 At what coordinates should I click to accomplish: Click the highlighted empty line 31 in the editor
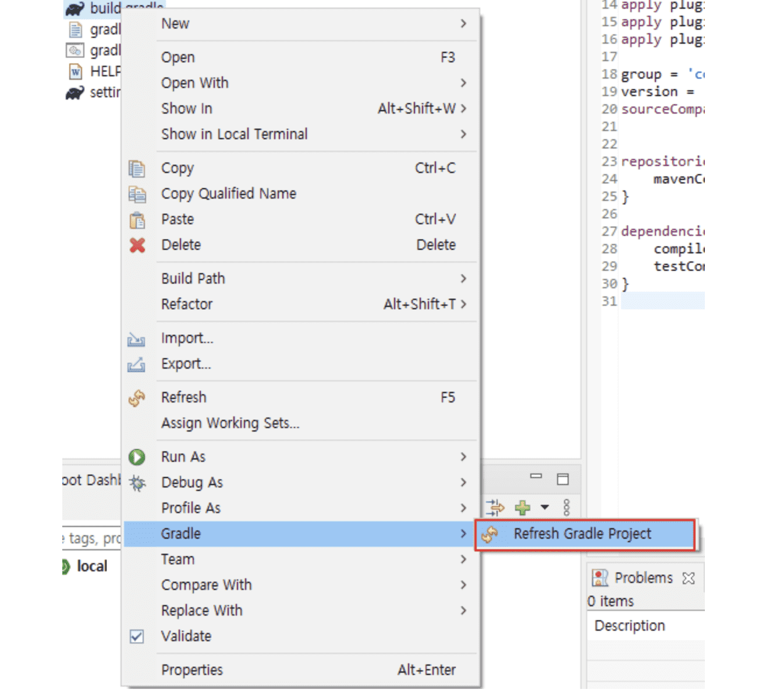point(662,301)
